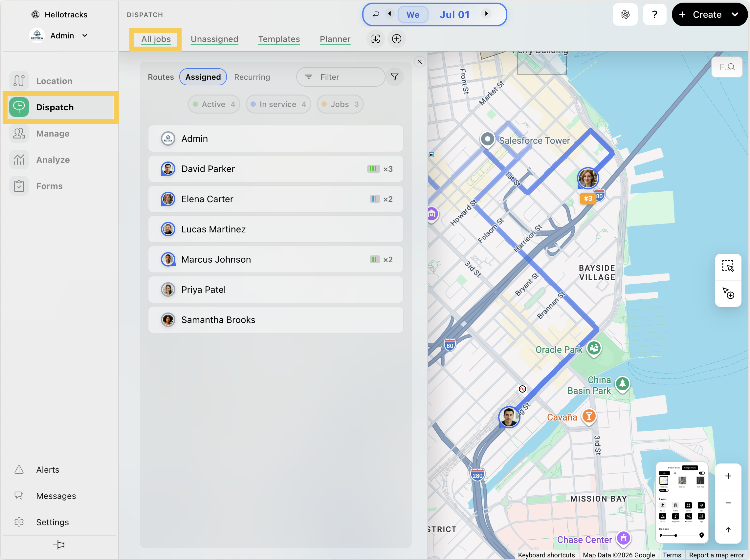This screenshot has height=560, width=750.
Task: Toggle the Waypoints layer
Action: click(675, 516)
